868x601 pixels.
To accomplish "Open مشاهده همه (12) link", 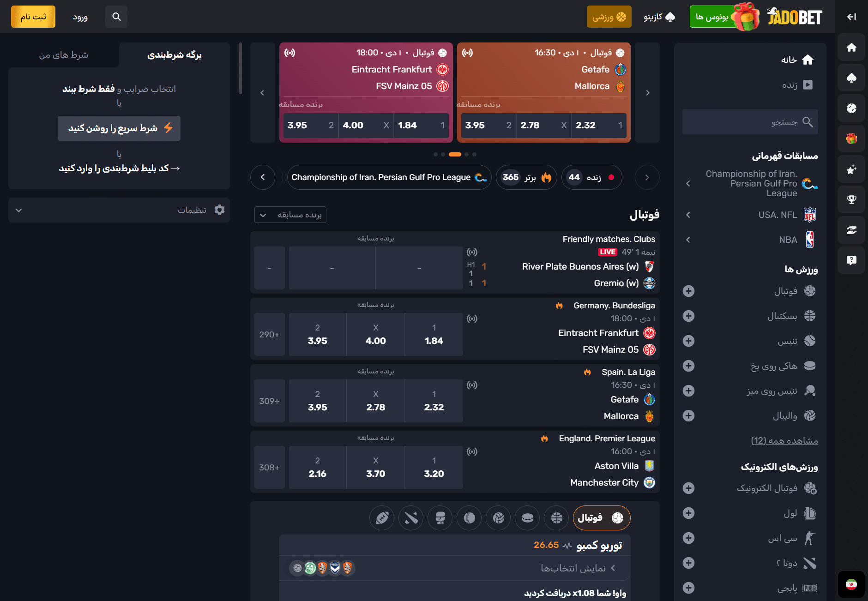I will [x=784, y=441].
